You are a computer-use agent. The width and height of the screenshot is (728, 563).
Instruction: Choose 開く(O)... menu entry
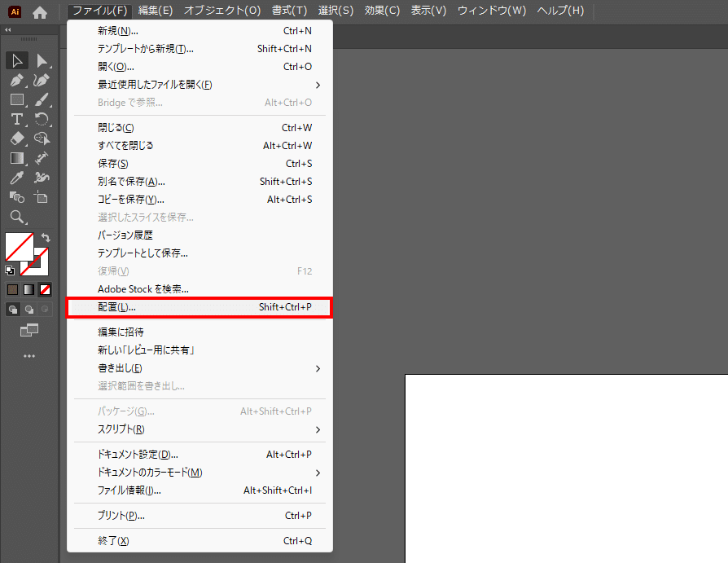[200, 67]
